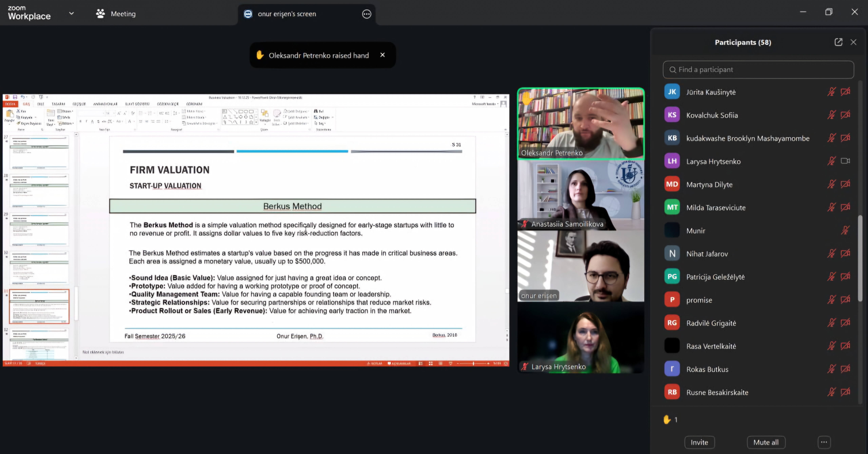Image resolution: width=868 pixels, height=454 pixels.
Task: Select onur erişen's screen tab
Action: point(287,14)
